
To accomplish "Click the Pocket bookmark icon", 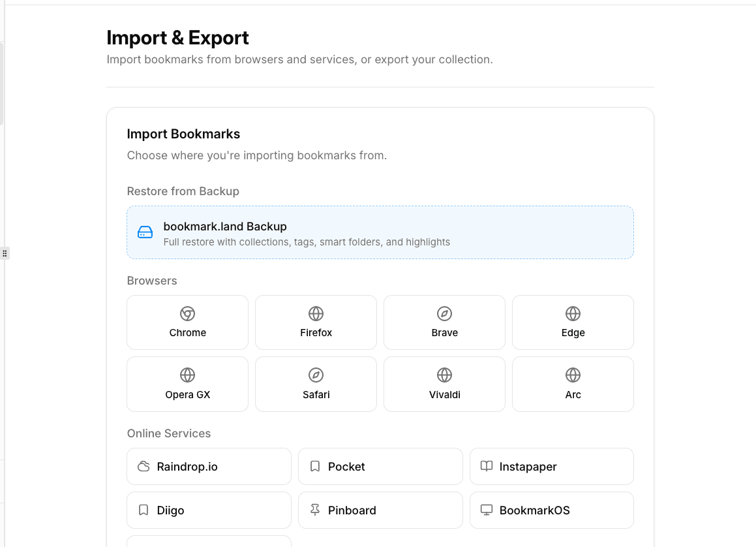I will pyautogui.click(x=315, y=467).
